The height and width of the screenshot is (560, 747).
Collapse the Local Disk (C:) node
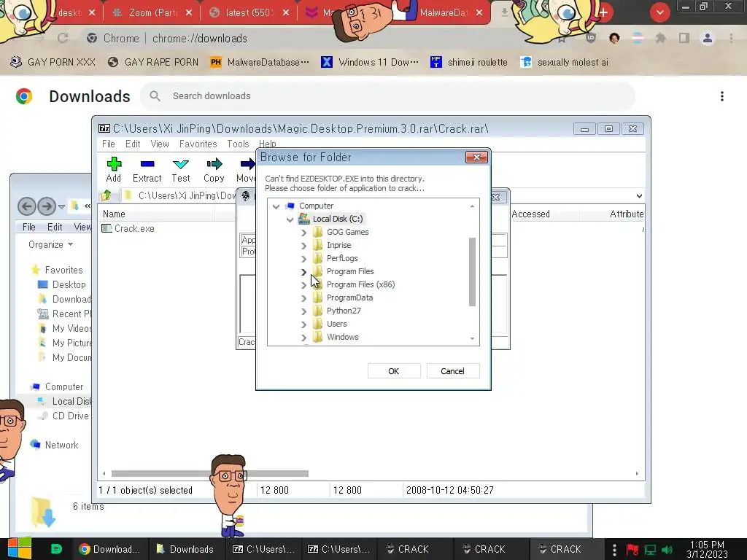tap(290, 219)
